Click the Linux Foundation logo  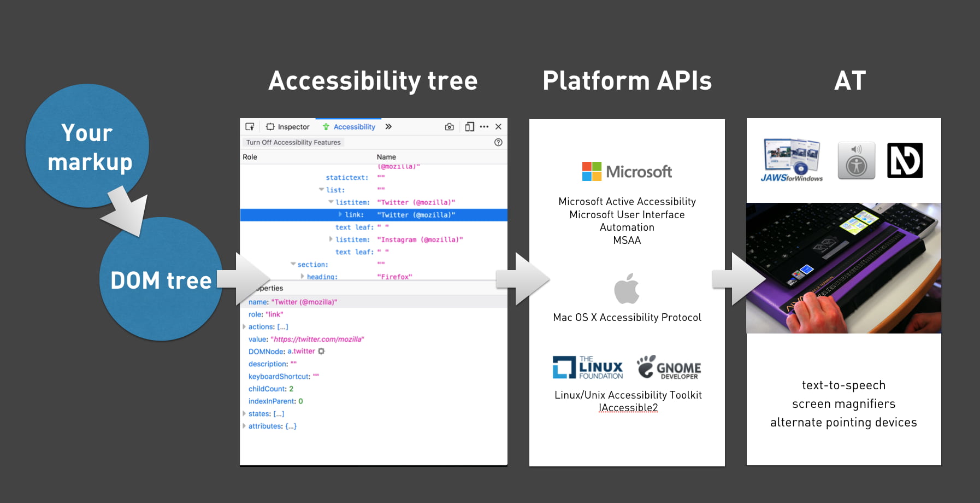point(587,365)
